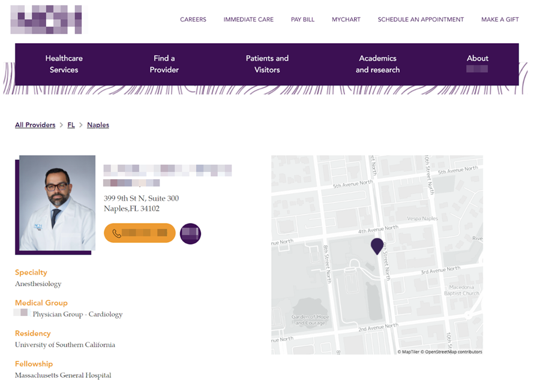Viewport: 540px width, 392px height.
Task: Open the Pay Bill link
Action: point(302,20)
